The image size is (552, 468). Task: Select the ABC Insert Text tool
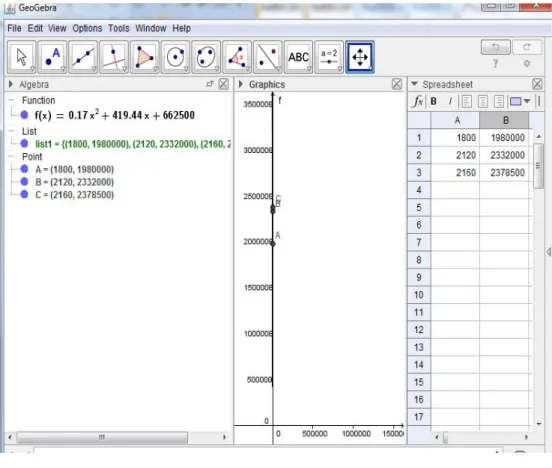point(299,57)
